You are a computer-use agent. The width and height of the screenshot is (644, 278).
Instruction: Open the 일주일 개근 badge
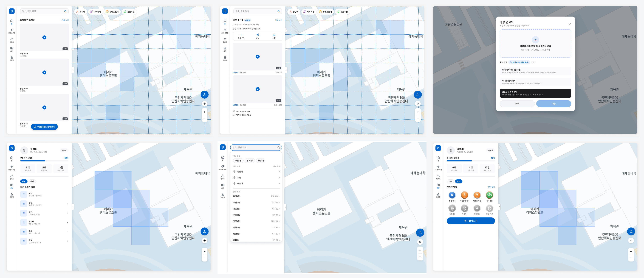tap(477, 195)
